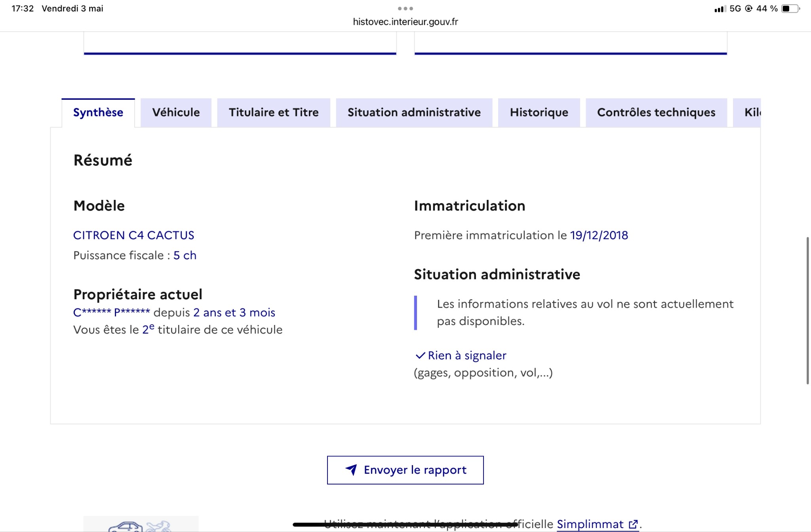Click the Envoyer le rapport button
The width and height of the screenshot is (811, 532).
[x=405, y=470]
